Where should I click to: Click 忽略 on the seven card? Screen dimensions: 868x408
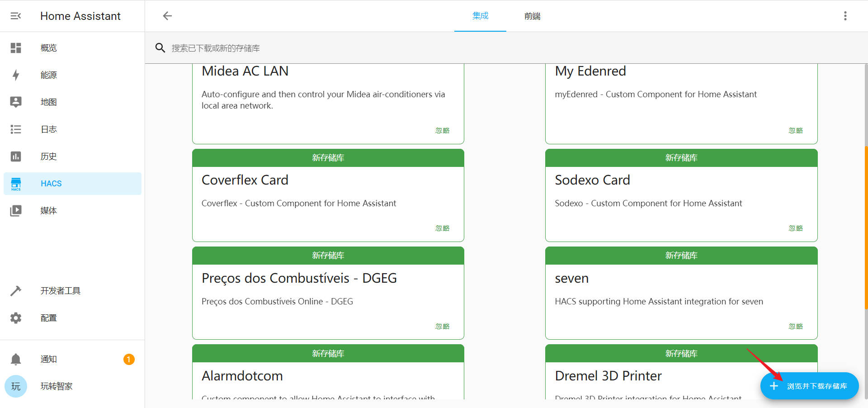(x=796, y=326)
